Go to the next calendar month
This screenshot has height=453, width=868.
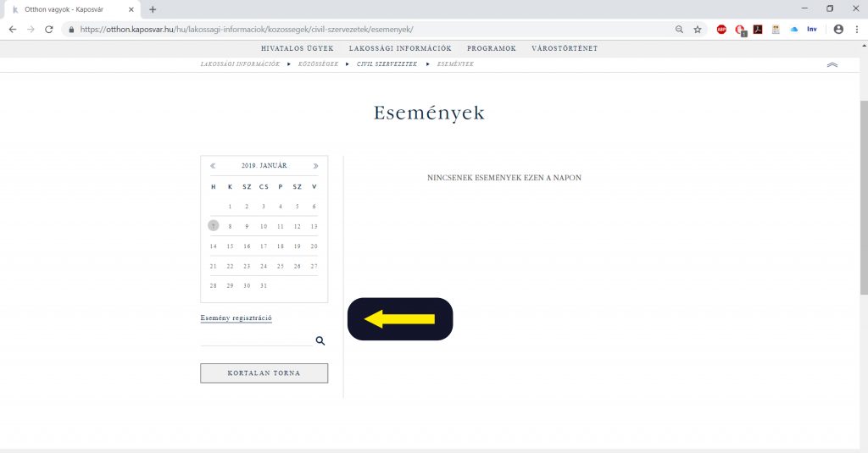[x=315, y=166]
